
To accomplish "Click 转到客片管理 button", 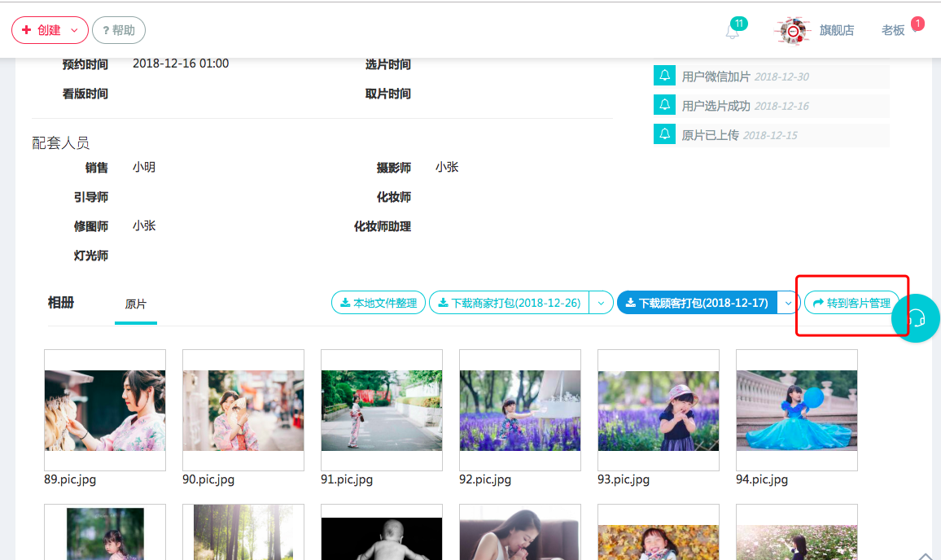I will point(851,303).
